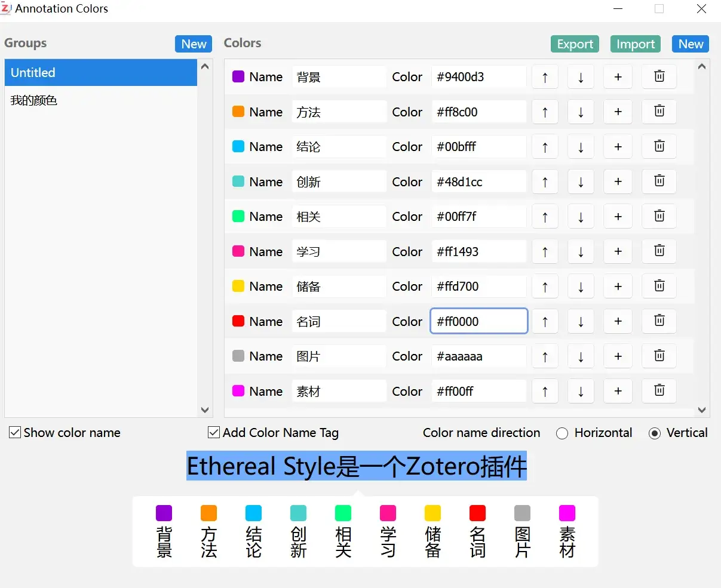Uncheck Show color name checkbox
Viewport: 721px width, 588px height.
click(15, 433)
